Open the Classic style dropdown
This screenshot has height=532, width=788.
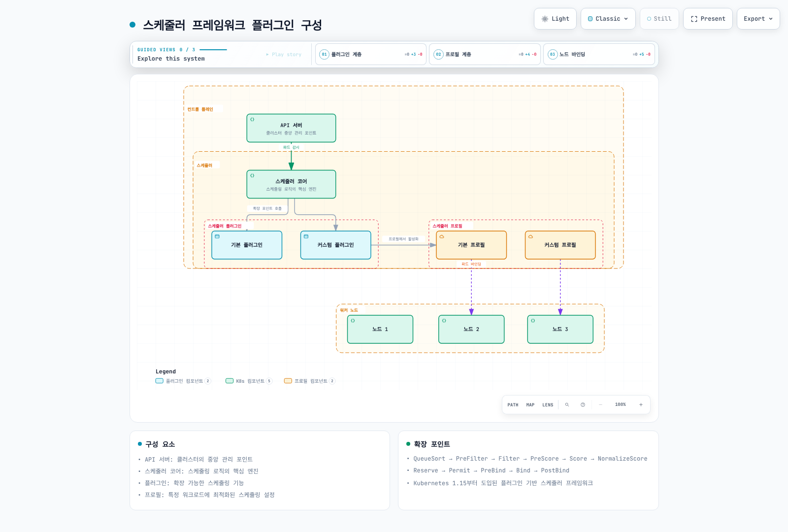click(x=608, y=19)
